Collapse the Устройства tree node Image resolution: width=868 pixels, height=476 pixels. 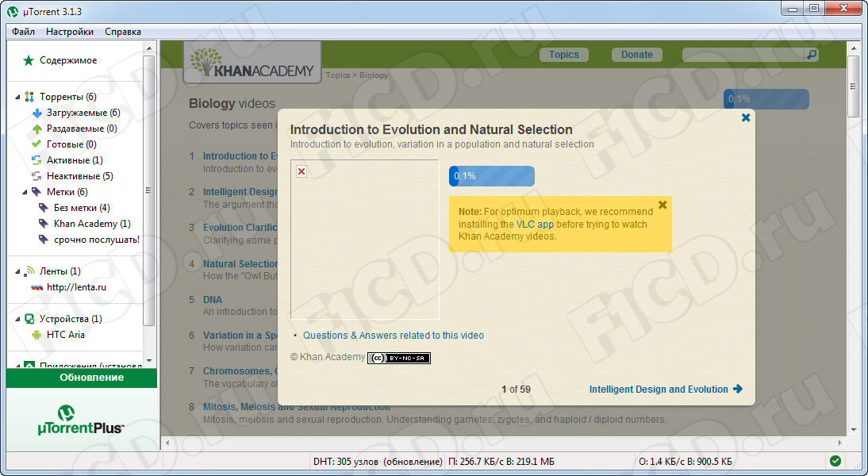[17, 319]
